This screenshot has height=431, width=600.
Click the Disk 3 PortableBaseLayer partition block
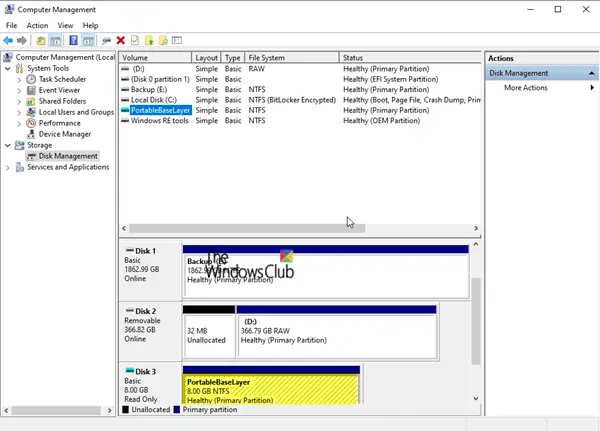[271, 388]
